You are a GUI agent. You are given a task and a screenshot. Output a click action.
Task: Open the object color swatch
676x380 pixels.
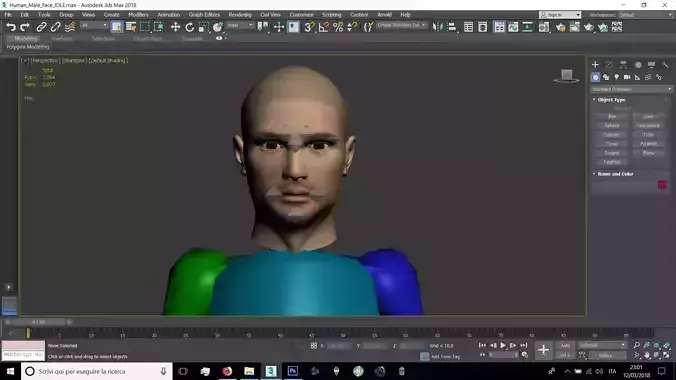(x=662, y=185)
